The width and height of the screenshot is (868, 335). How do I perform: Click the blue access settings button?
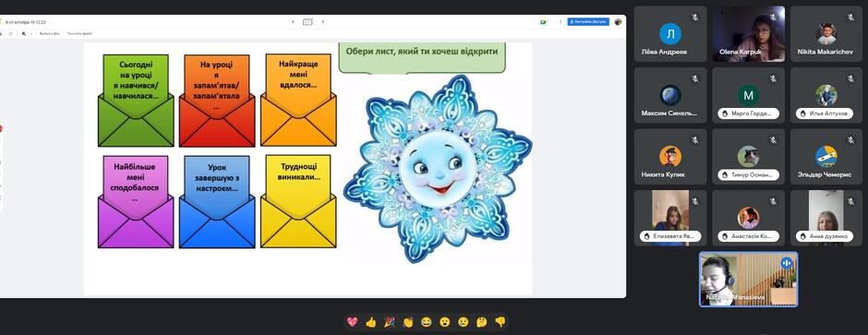[x=588, y=22]
